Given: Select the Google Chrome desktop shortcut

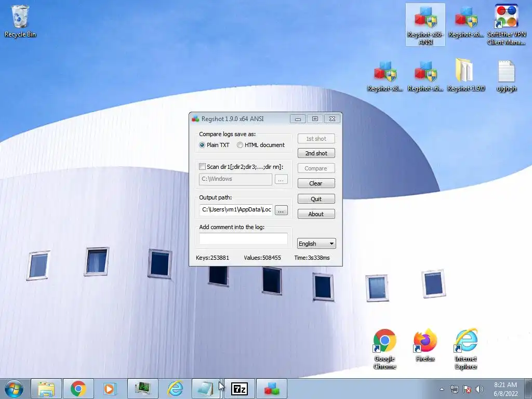Looking at the screenshot, I should [385, 349].
